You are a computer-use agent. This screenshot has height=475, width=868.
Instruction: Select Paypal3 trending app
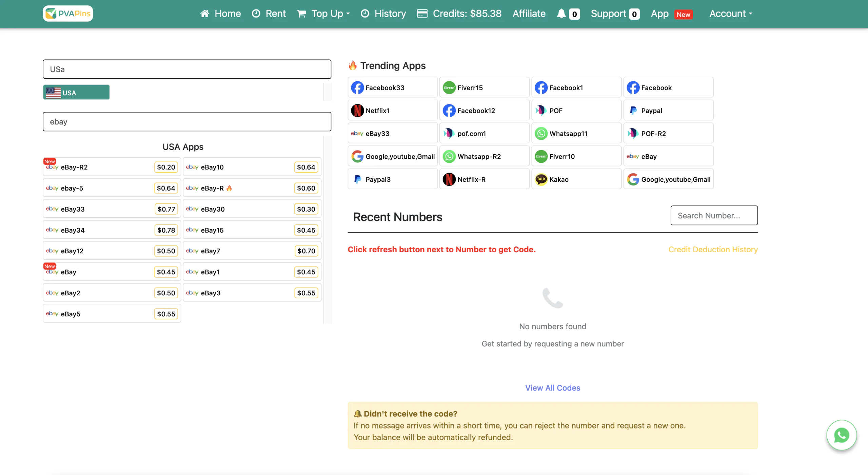[393, 179]
